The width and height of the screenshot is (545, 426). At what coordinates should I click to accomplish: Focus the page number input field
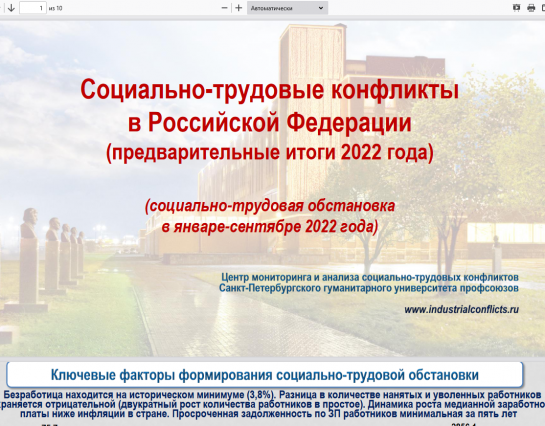pos(33,8)
